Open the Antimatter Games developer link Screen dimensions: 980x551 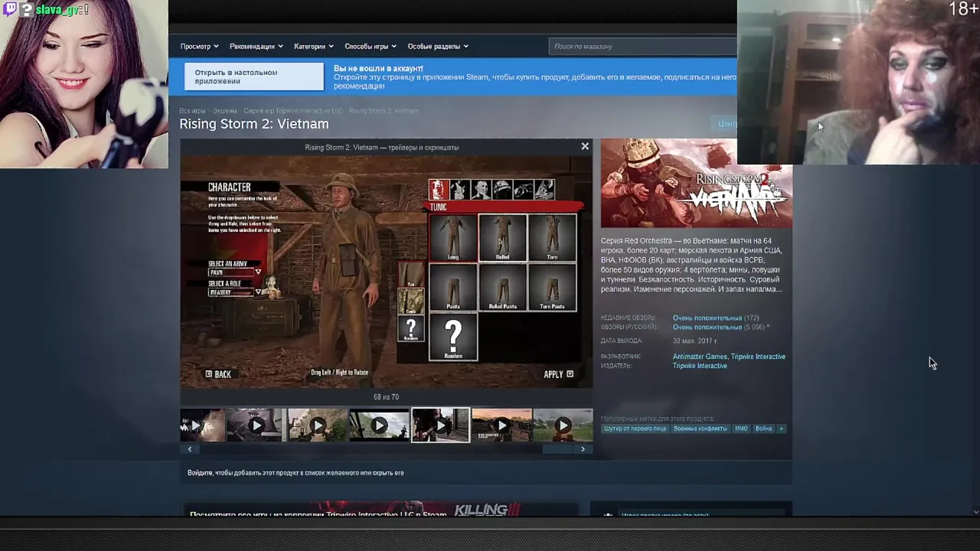700,357
